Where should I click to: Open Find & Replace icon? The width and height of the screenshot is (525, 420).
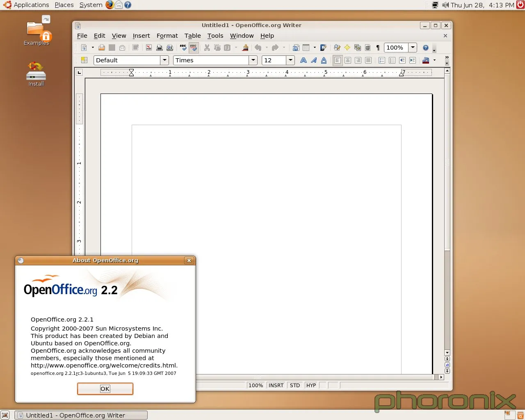click(337, 48)
